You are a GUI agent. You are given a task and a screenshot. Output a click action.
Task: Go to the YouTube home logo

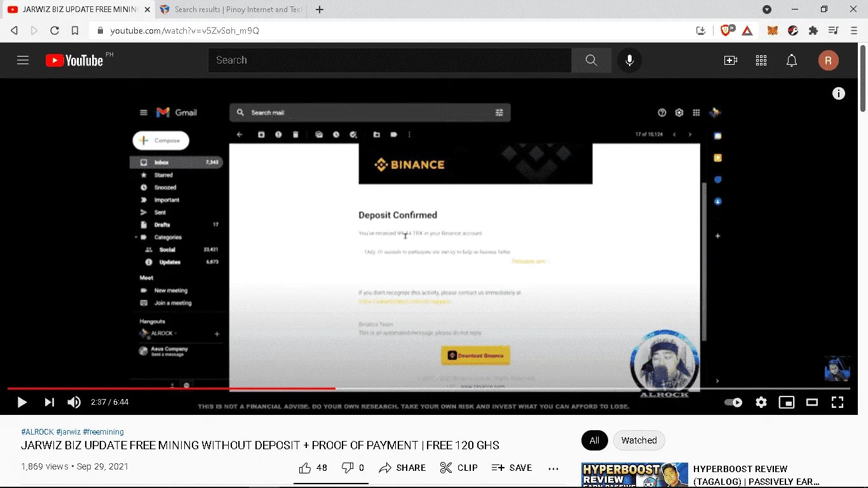pos(74,60)
